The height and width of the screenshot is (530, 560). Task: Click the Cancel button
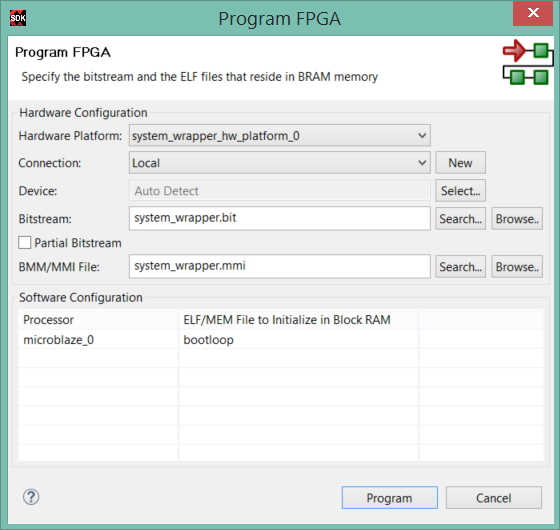click(494, 498)
